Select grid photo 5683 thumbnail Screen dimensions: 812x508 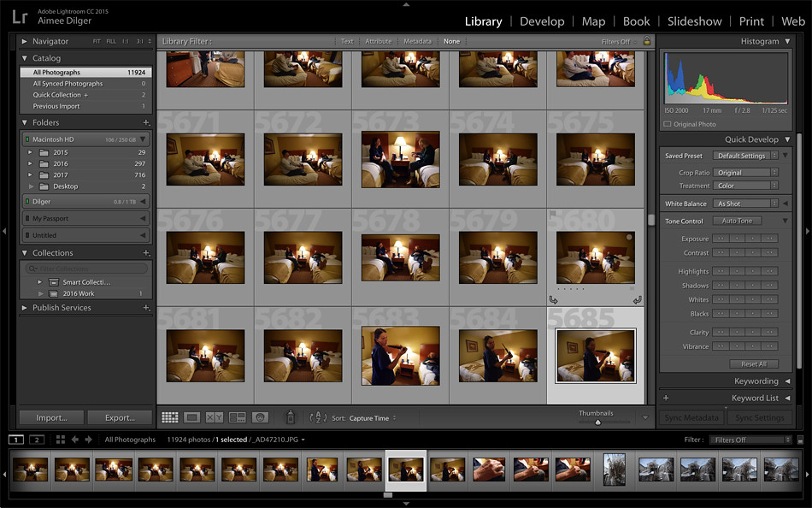(400, 356)
